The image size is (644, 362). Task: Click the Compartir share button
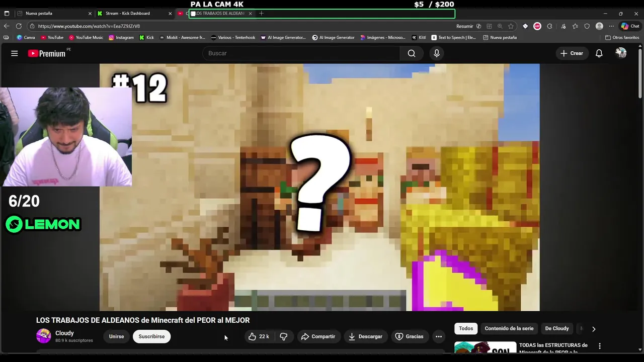[318, 336]
